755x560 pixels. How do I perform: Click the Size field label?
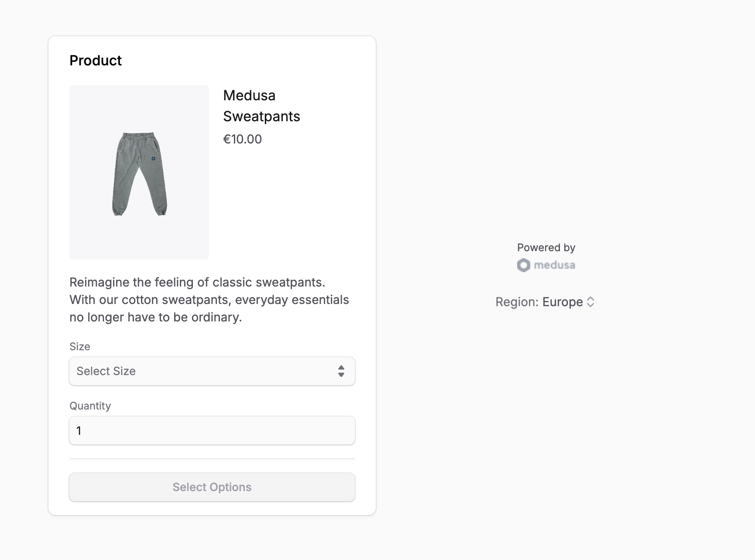(79, 346)
